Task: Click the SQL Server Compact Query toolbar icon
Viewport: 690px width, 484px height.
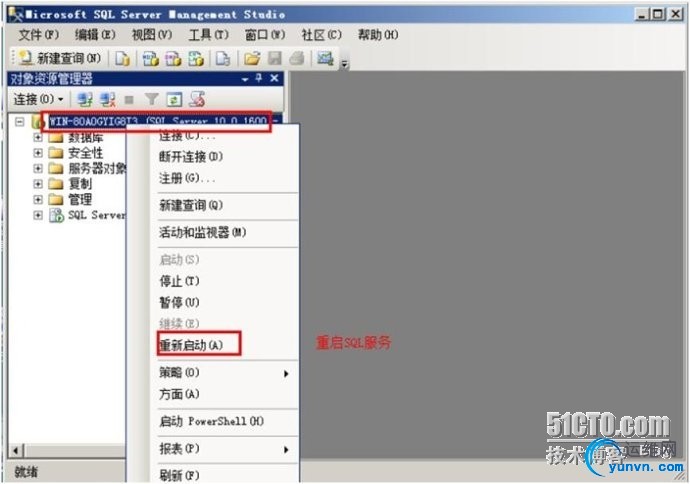Action: (223, 58)
